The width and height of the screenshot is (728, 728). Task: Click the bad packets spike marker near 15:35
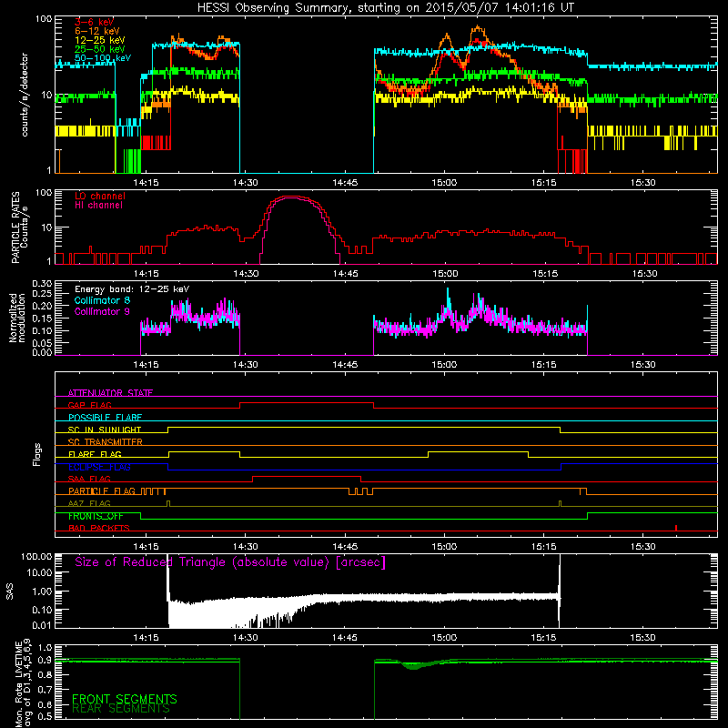click(x=676, y=528)
